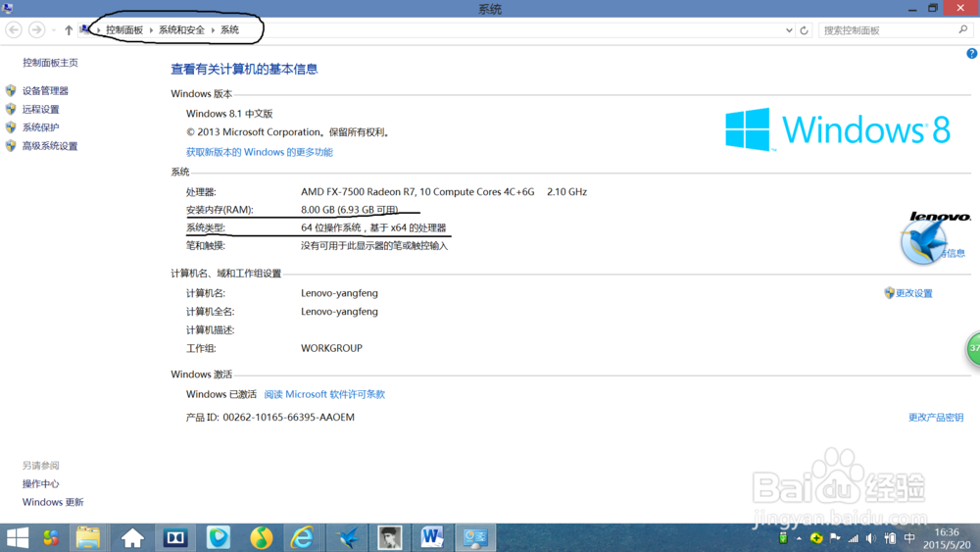Click the forward navigation arrow
The width and height of the screenshot is (980, 552).
(x=37, y=30)
